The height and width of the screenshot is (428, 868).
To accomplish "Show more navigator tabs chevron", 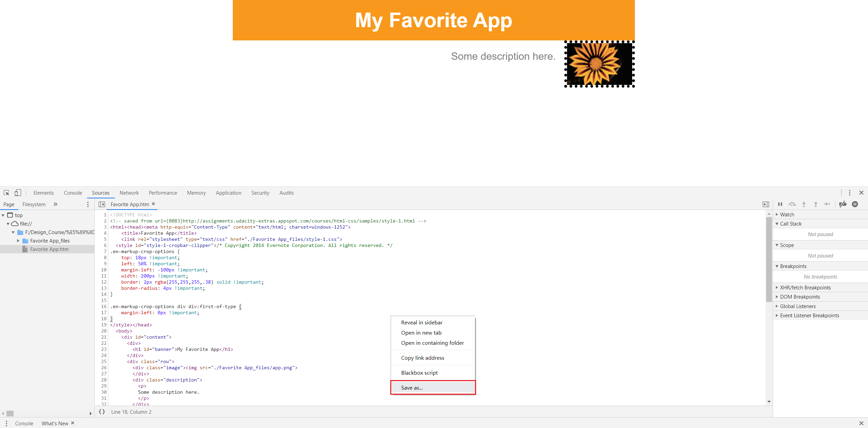I will 56,204.
